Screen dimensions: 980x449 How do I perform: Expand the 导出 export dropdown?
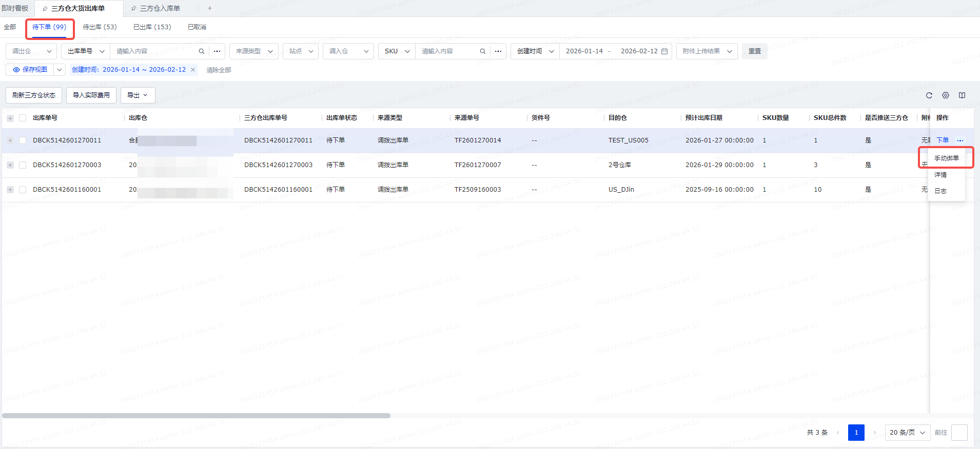[x=138, y=95]
